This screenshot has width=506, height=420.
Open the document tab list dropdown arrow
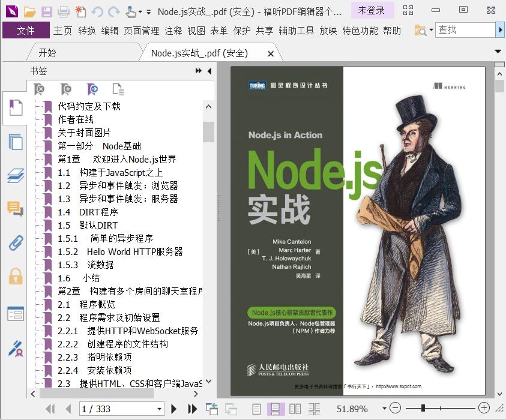(498, 51)
